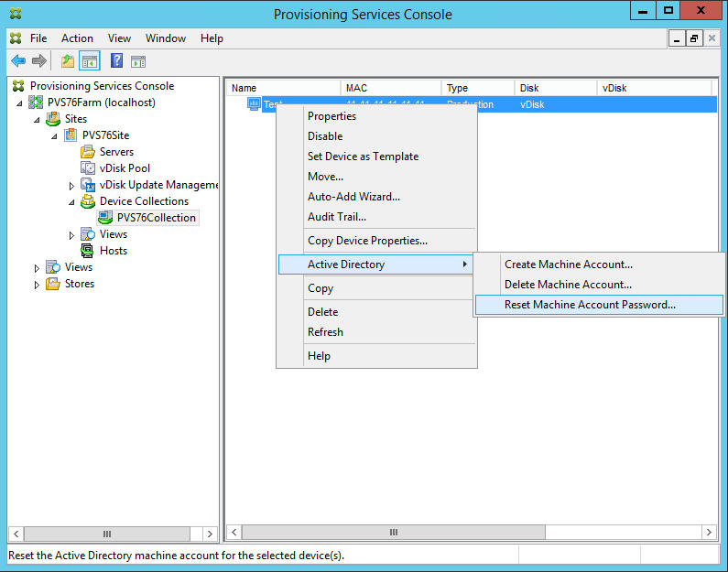Choose Disable in the context menu
Screen dimensions: 728x572
click(377, 136)
